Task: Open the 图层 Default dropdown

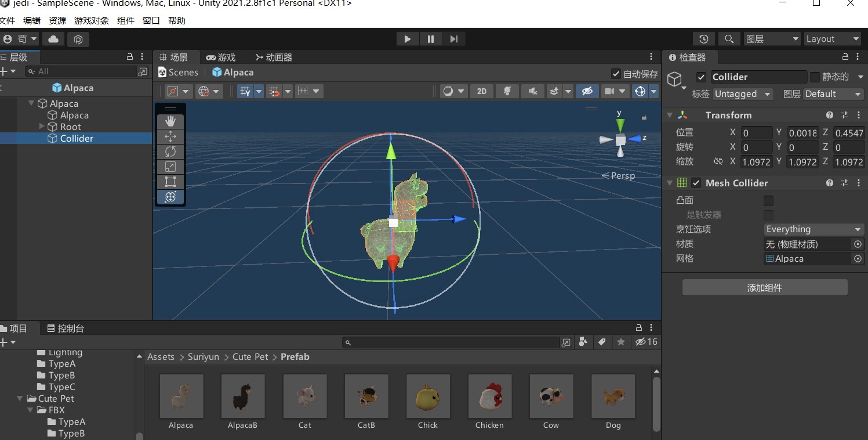Action: pos(833,93)
